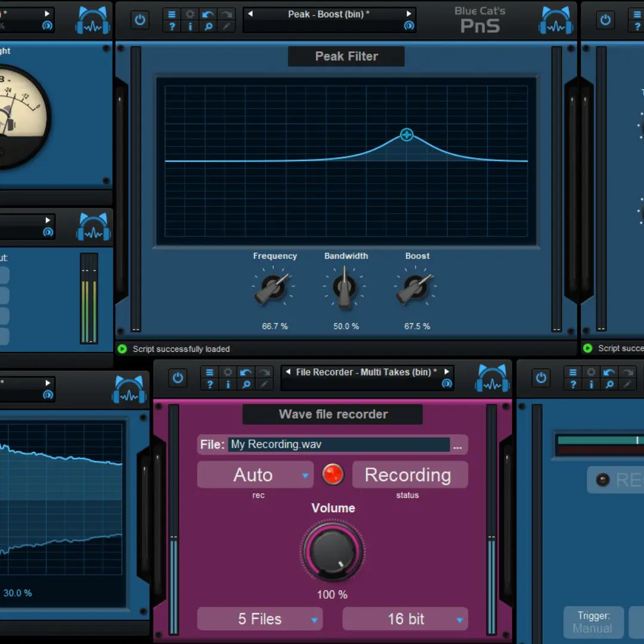Click pencil edit icon in Peak Filter toolbar
Viewport: 644px width, 644px height.
(x=227, y=27)
